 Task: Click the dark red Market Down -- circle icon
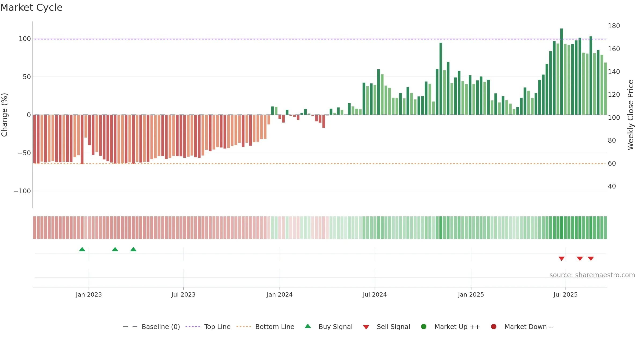(493, 327)
